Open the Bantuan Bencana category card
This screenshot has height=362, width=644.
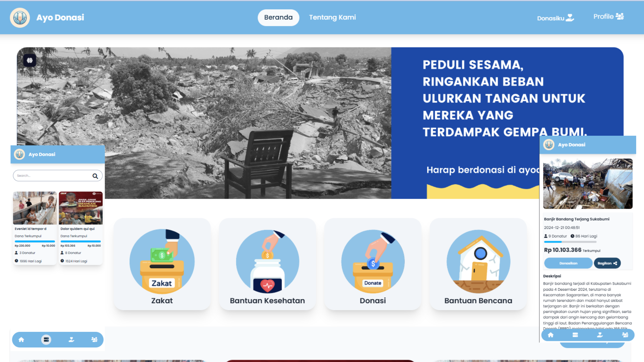point(478,264)
